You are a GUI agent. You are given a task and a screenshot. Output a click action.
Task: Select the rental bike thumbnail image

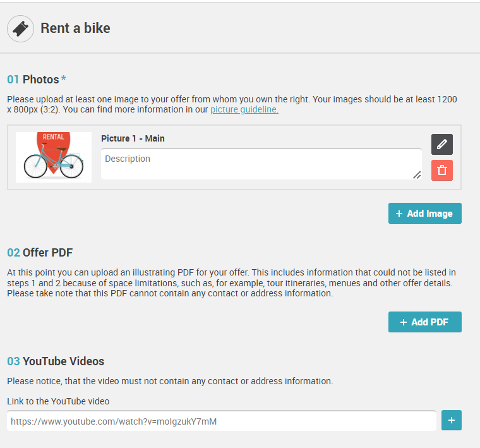54,157
